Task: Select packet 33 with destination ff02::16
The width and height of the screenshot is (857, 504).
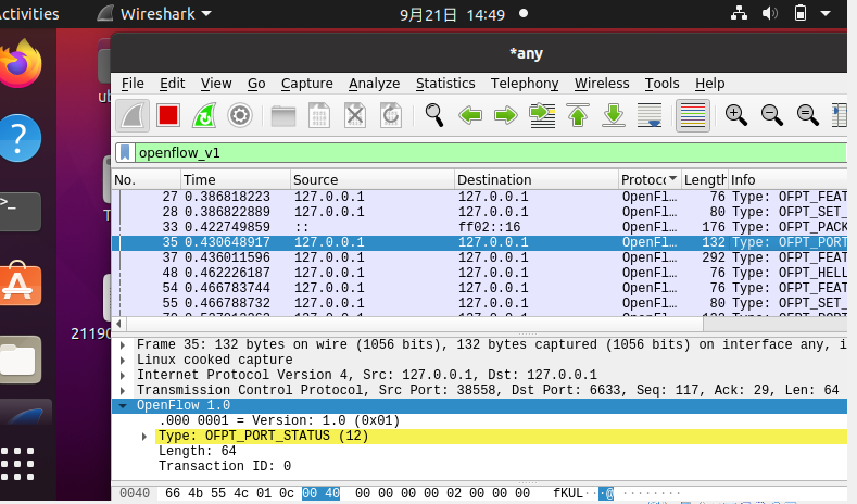Action: (480, 227)
